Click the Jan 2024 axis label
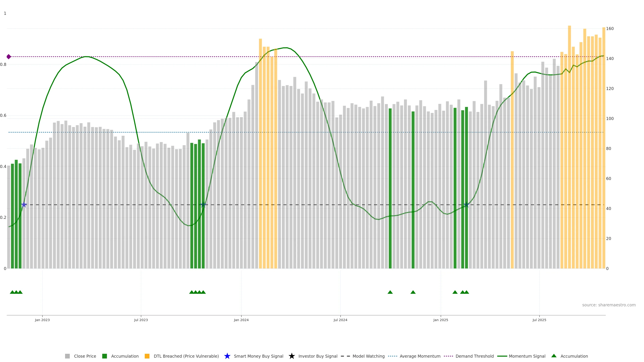Image resolution: width=644 pixels, height=362 pixels. 241,320
